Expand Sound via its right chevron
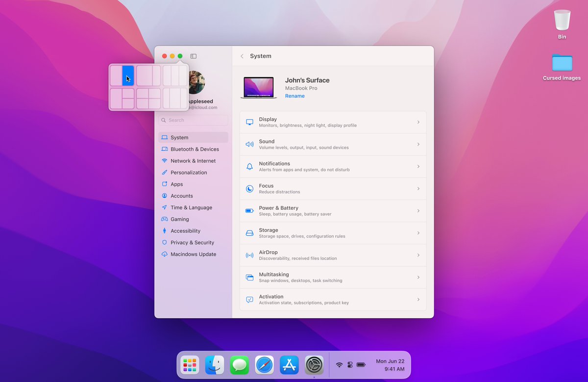The image size is (588, 382). coord(418,144)
